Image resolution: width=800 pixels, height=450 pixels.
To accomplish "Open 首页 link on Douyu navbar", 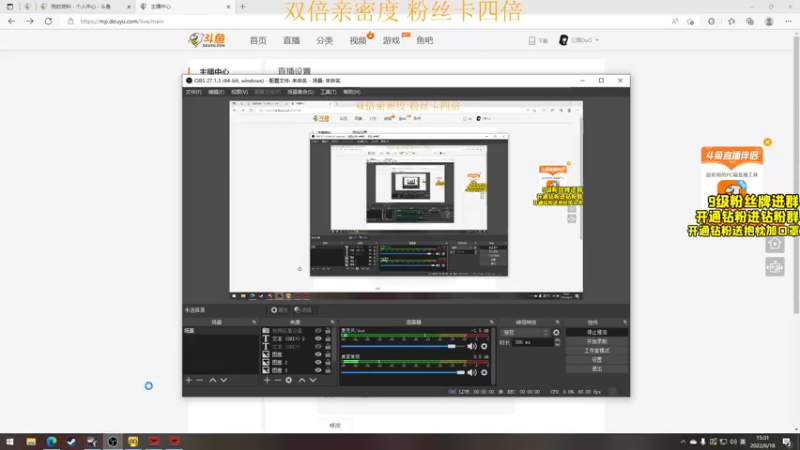I will click(x=258, y=40).
